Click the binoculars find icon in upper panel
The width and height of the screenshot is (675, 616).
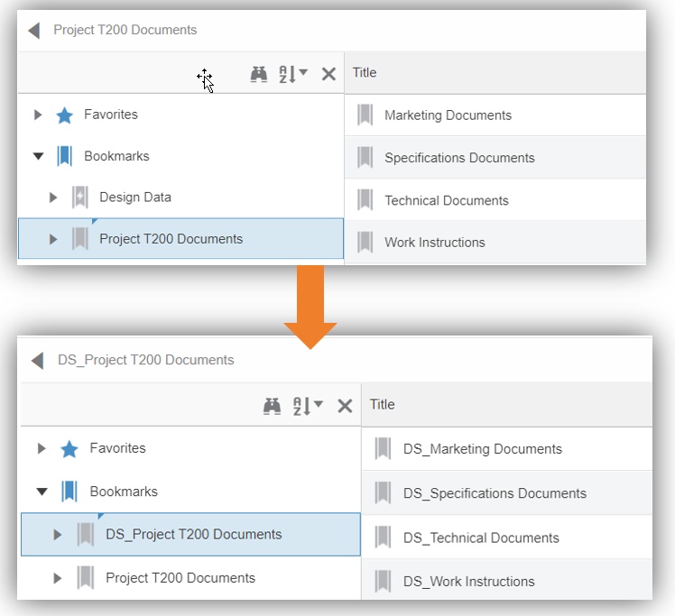click(x=259, y=74)
